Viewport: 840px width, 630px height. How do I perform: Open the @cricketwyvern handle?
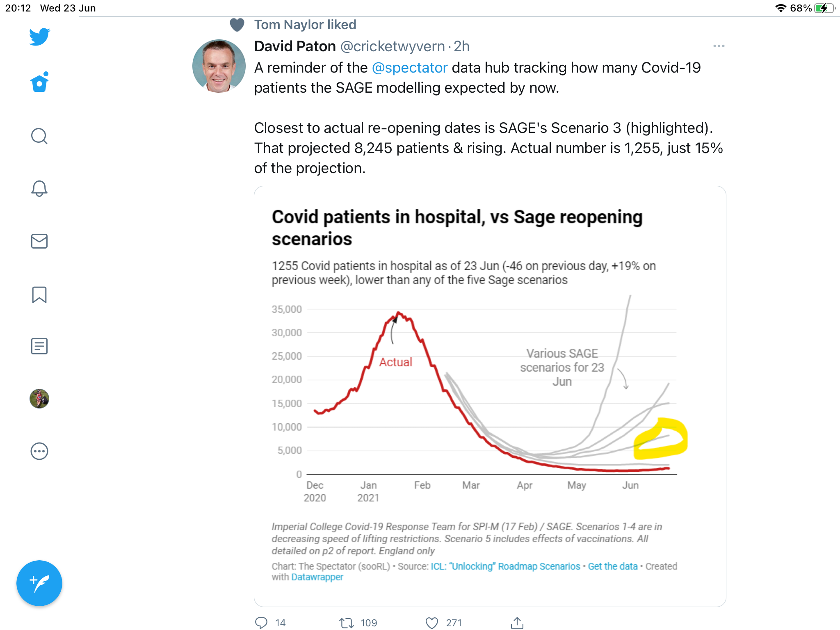(393, 46)
